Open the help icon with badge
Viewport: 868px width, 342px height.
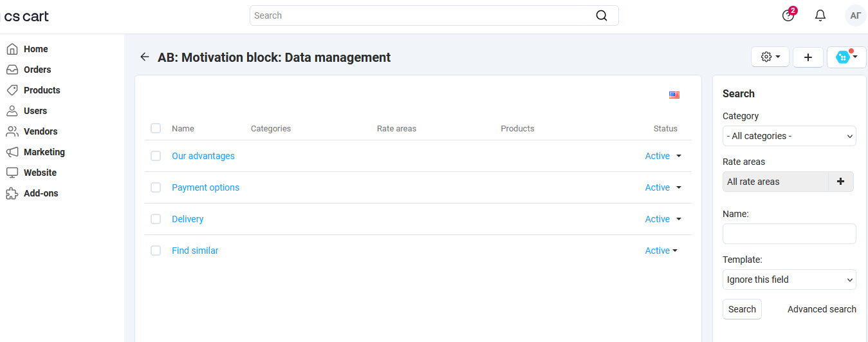tap(788, 15)
